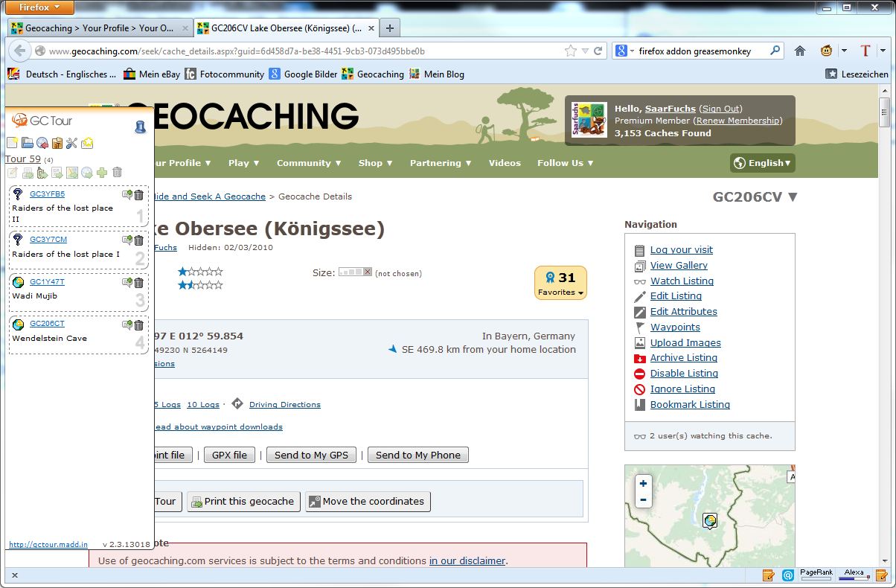Zoom in the map with plus button
This screenshot has width=896, height=588.
(643, 483)
